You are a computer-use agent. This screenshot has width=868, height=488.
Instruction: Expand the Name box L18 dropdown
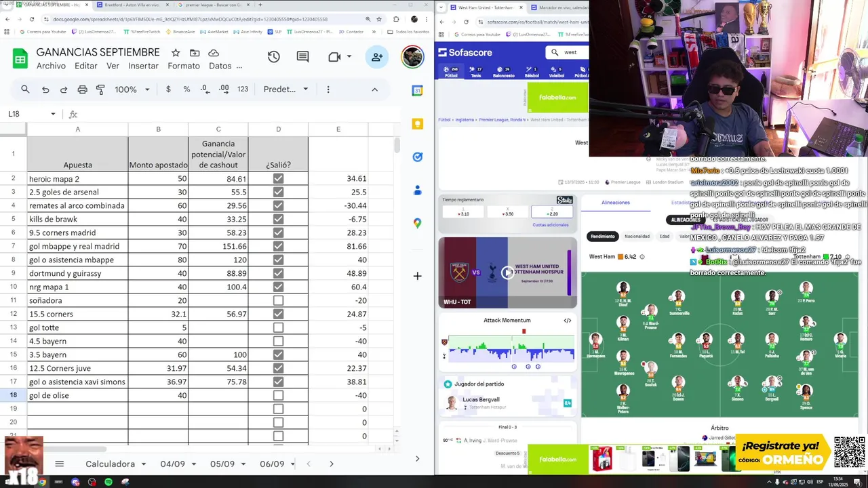click(x=53, y=114)
